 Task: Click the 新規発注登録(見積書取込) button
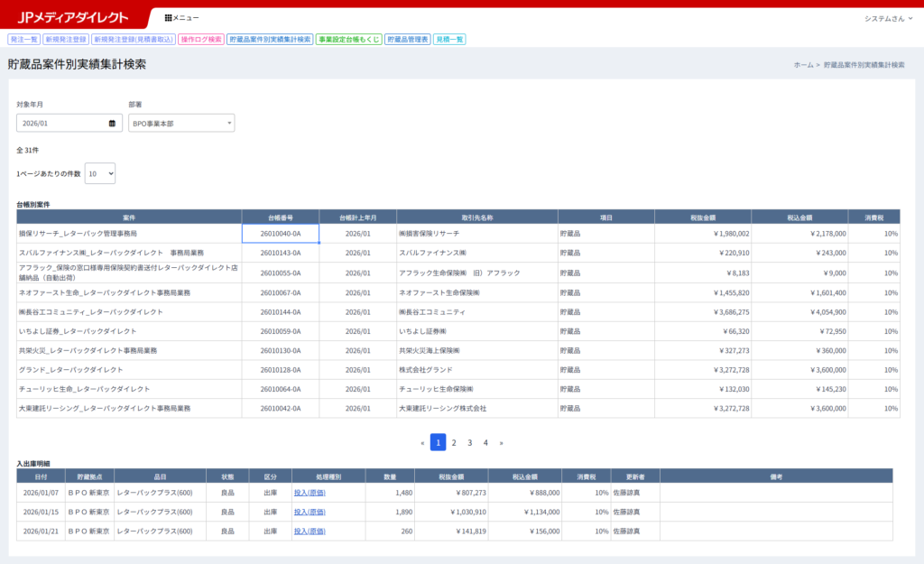coord(133,40)
